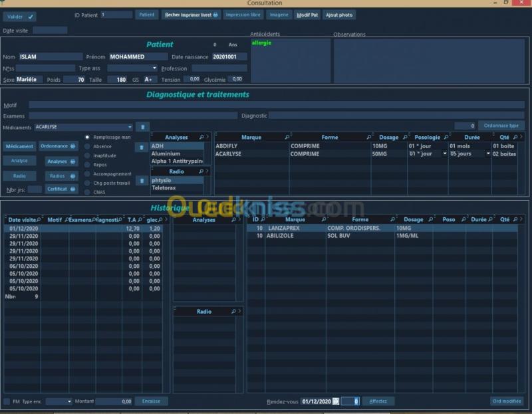Click the printer icon on Analyses button
The width and height of the screenshot is (532, 414).
coord(72,161)
